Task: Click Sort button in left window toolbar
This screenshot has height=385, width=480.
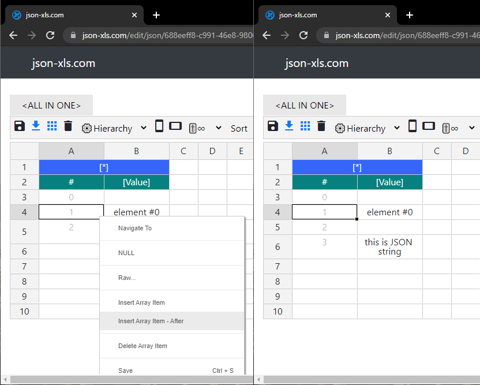Action: pos(239,128)
